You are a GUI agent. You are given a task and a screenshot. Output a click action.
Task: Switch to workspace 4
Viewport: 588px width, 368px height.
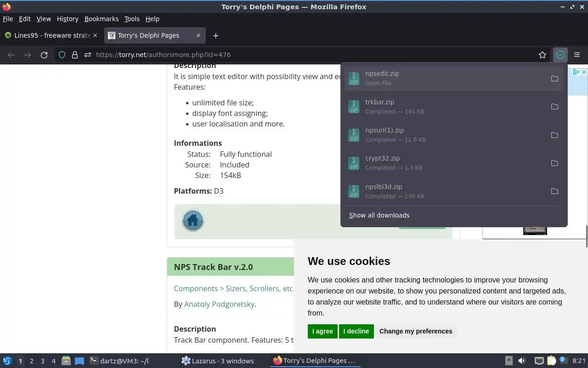[x=53, y=361]
